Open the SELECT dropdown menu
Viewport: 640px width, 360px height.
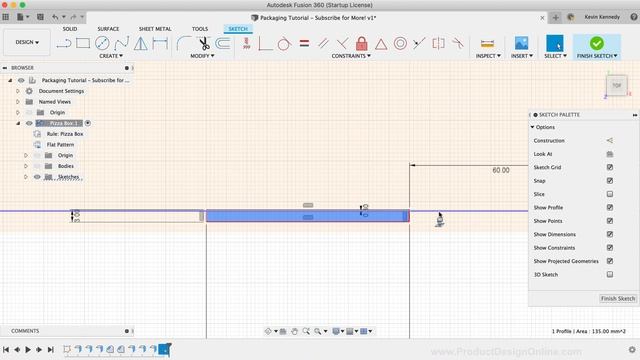coord(555,56)
